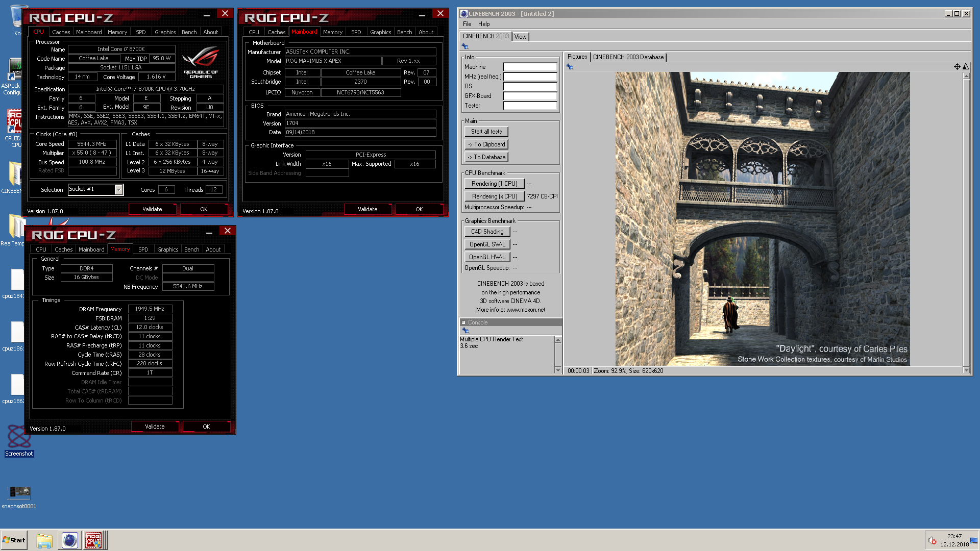Launch the Screenshot desktop icon
Image resolution: width=980 pixels, height=551 pixels.
[19, 441]
